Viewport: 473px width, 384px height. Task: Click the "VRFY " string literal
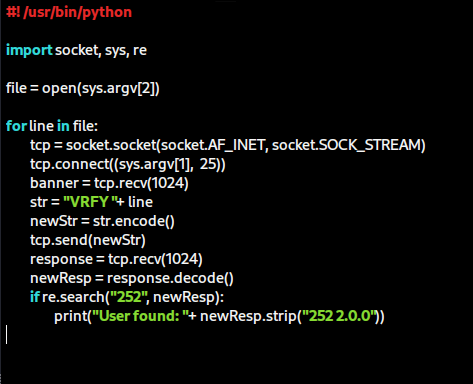click(90, 202)
